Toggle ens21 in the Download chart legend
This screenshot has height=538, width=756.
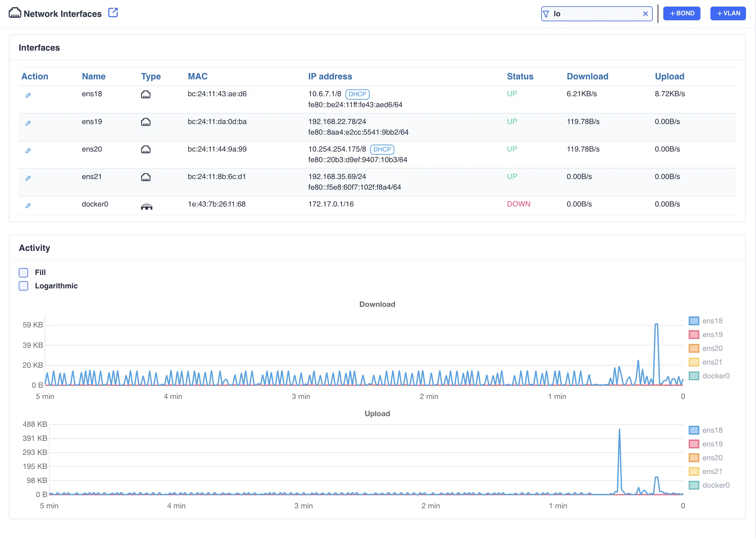point(705,362)
